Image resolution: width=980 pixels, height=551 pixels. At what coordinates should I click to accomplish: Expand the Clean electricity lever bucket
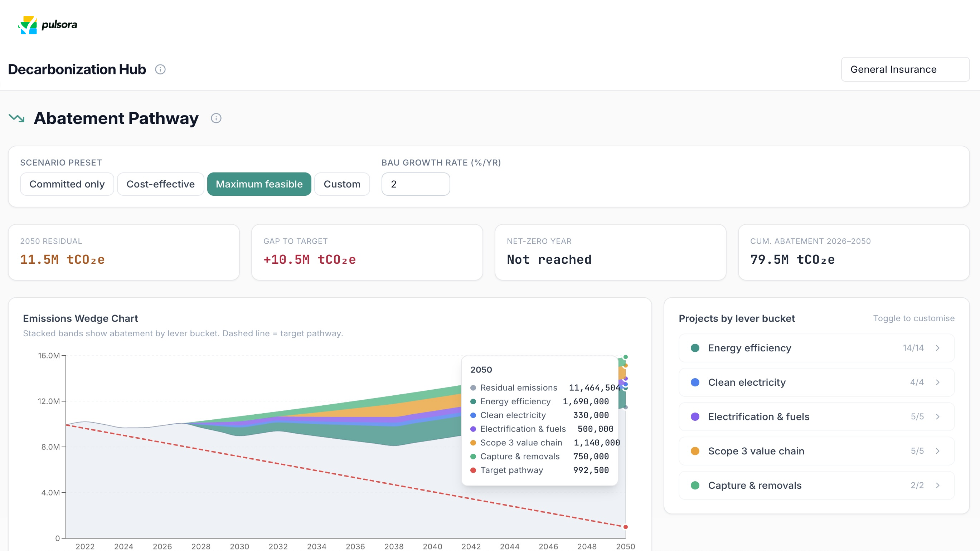pos(816,382)
